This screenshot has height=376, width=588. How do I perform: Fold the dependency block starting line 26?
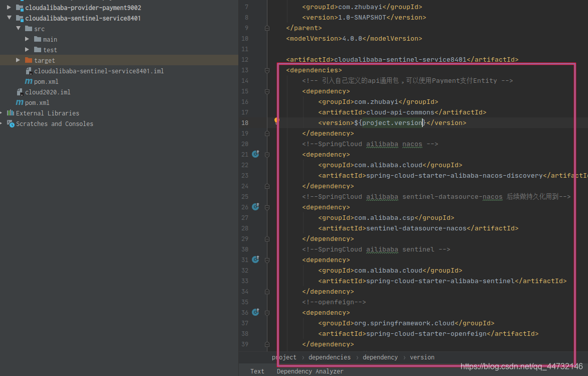[267, 207]
